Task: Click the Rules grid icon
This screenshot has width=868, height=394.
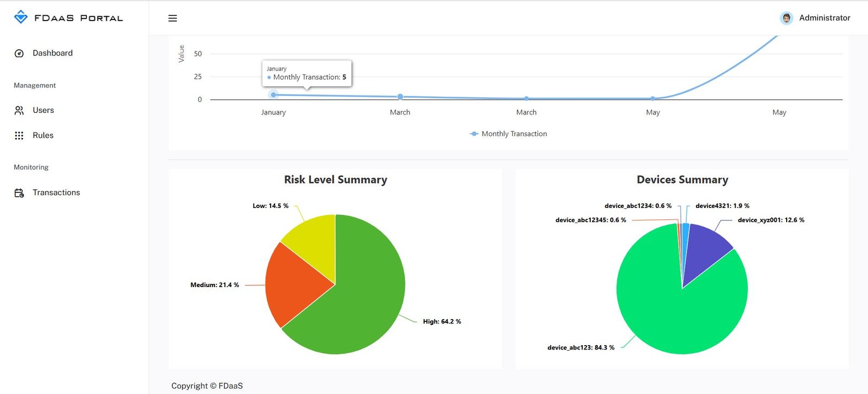Action: pyautogui.click(x=19, y=136)
